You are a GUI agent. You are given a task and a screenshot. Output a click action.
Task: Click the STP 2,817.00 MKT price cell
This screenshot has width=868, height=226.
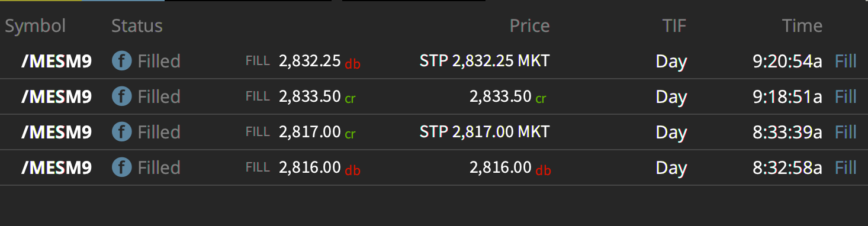485,132
